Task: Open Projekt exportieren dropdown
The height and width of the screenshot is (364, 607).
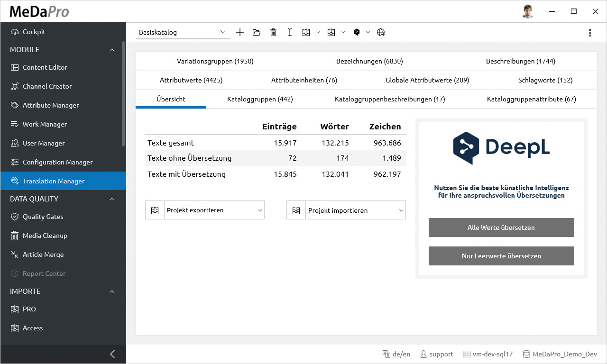Action: 214,210
